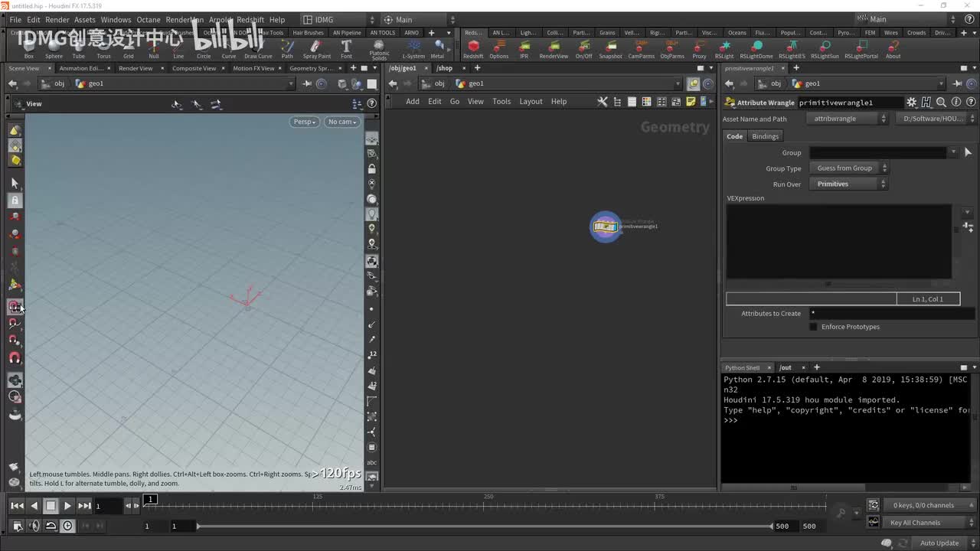Open the Persp viewport dropdown
Screen dimensions: 980x551
pos(304,122)
